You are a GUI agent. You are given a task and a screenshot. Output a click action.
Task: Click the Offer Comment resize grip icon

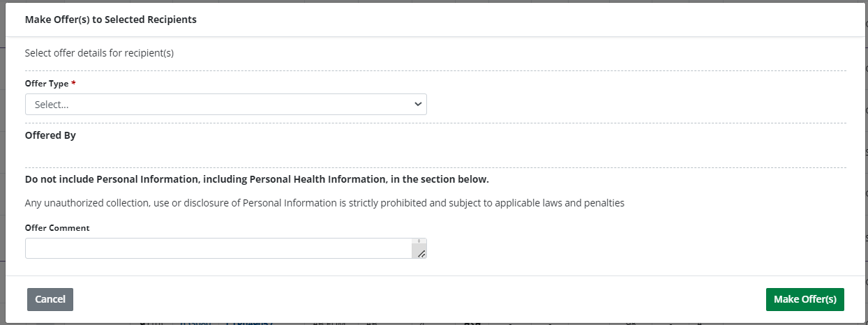tap(421, 253)
